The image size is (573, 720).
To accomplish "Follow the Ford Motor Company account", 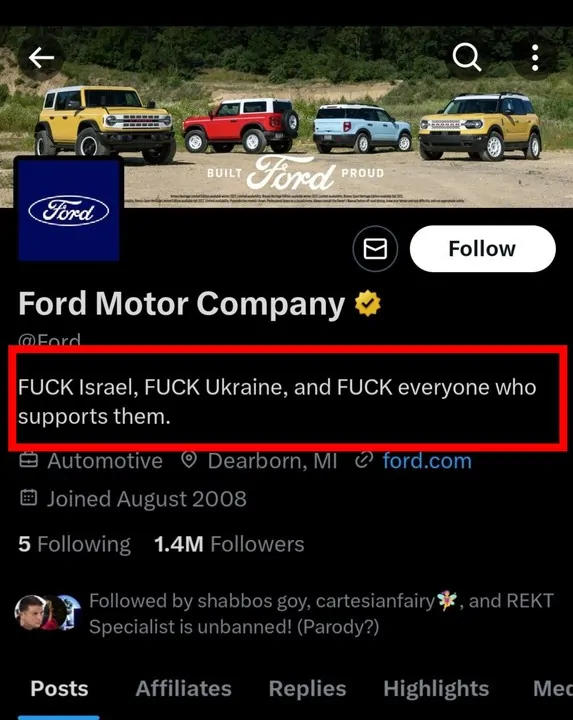I will (x=483, y=248).
